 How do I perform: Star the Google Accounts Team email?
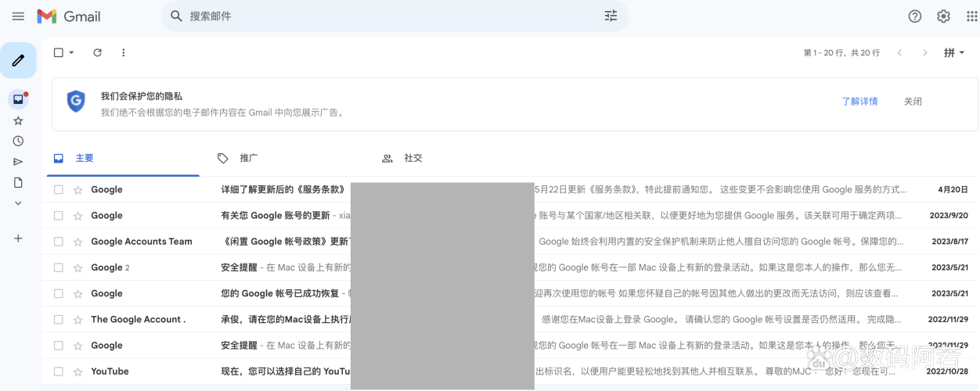click(x=77, y=242)
